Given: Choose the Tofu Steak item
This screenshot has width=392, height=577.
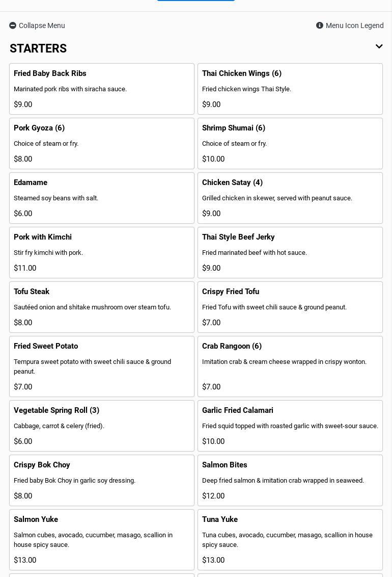Looking at the screenshot, I should (102, 307).
